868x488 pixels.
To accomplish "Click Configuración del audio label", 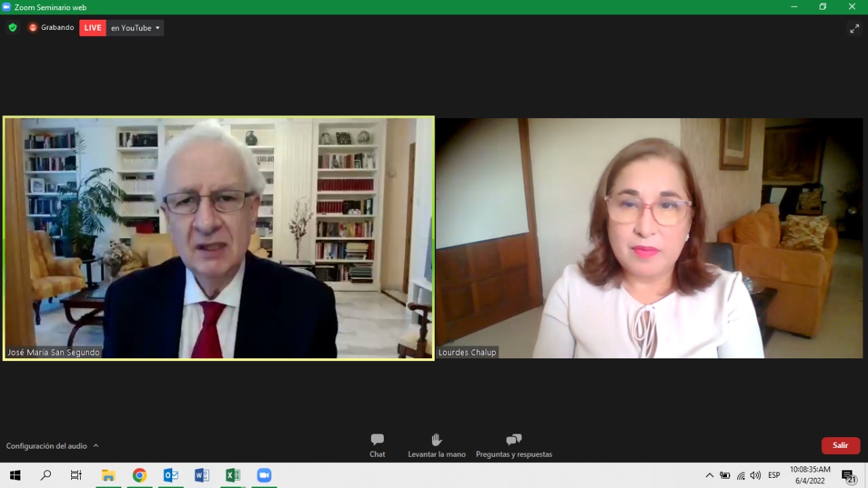I will tap(47, 446).
